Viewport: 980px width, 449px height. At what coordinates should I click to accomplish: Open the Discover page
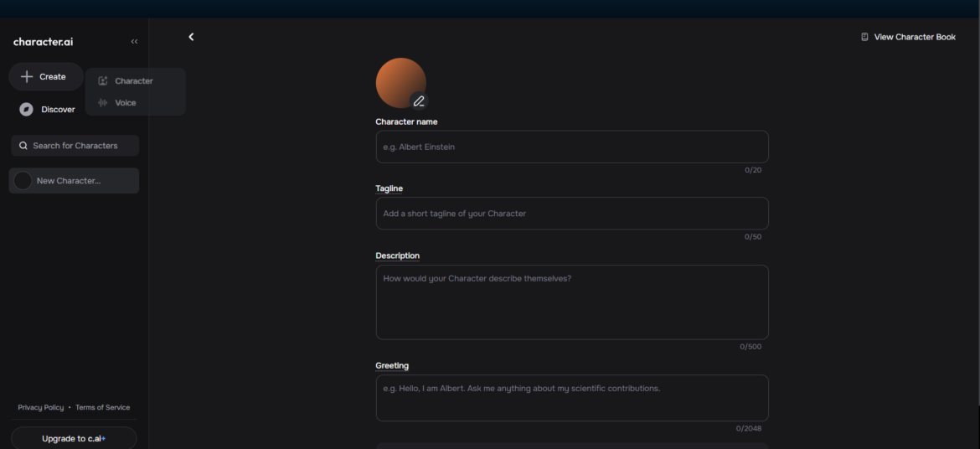(x=47, y=110)
